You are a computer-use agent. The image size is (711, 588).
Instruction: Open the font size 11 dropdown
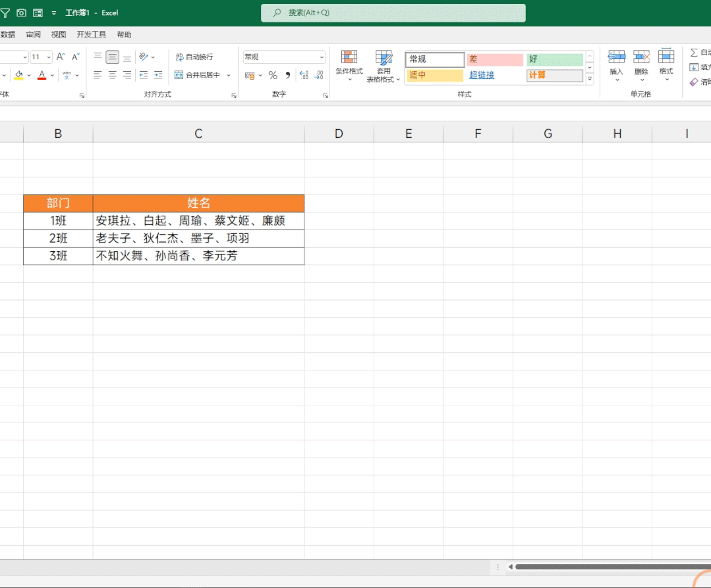click(49, 57)
